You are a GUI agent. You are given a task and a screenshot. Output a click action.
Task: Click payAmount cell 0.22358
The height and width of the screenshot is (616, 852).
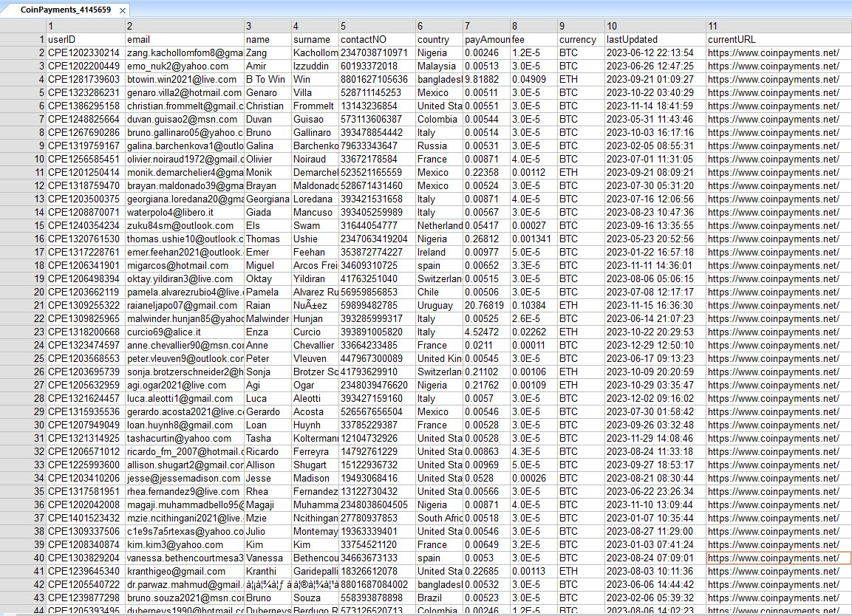486,172
